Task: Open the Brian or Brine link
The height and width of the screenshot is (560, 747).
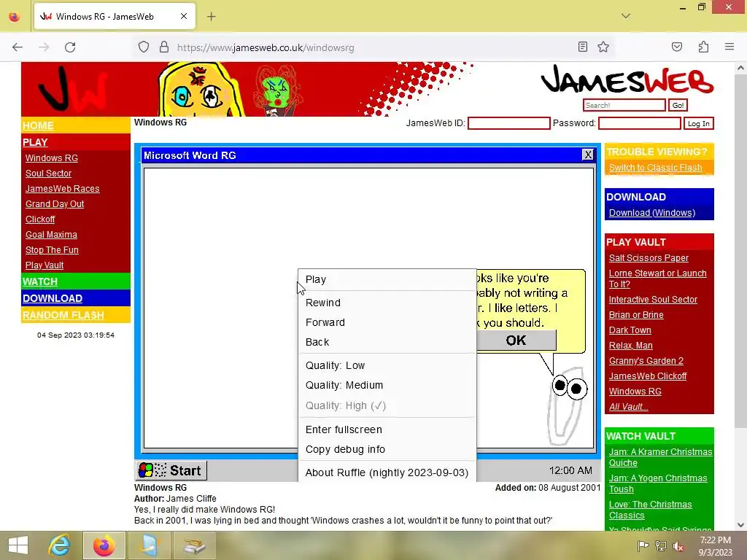Action: 636,315
